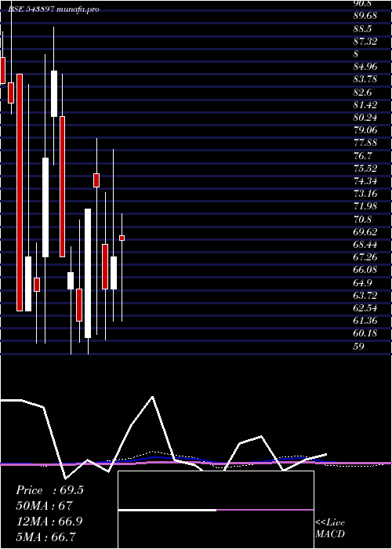Click the 77.88 price axis label
The image size is (392, 549).
[365, 143]
